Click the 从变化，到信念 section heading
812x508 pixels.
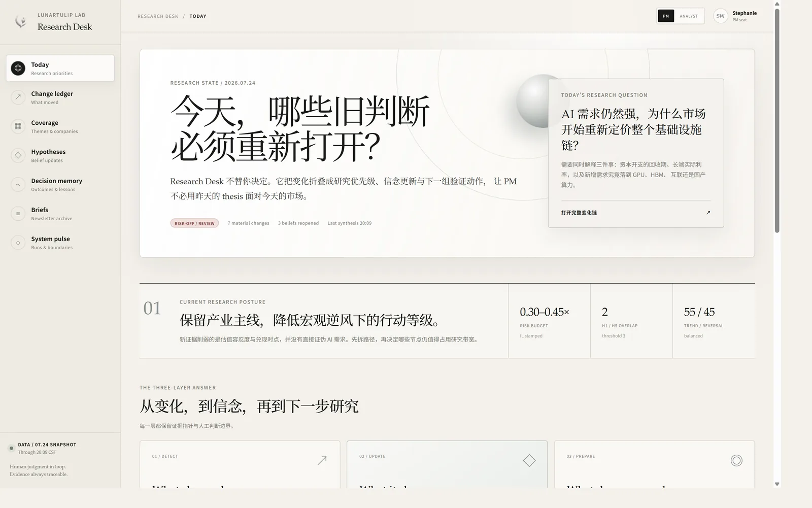click(249, 407)
